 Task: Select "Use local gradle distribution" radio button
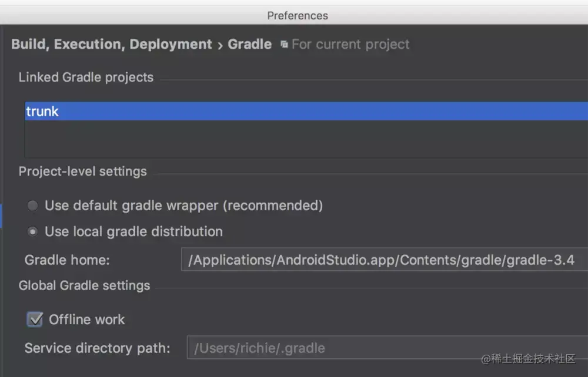(34, 231)
